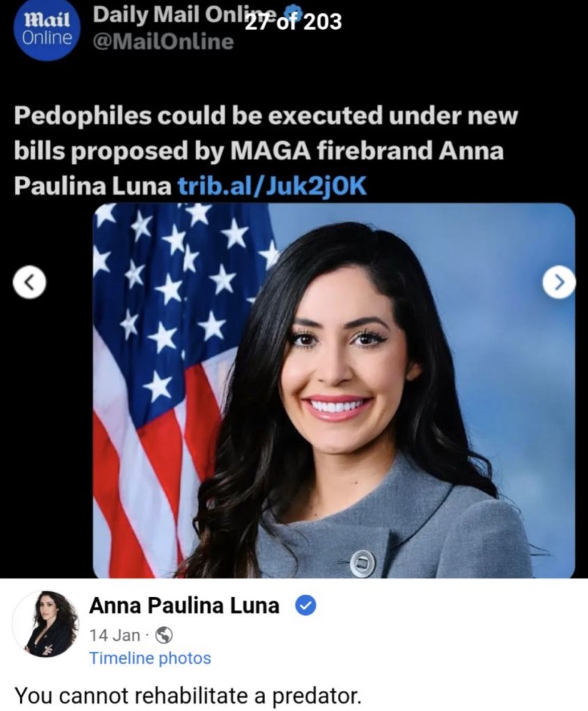
Task: Follow the trib.al/Juk2j0K article link
Action: pos(272,186)
